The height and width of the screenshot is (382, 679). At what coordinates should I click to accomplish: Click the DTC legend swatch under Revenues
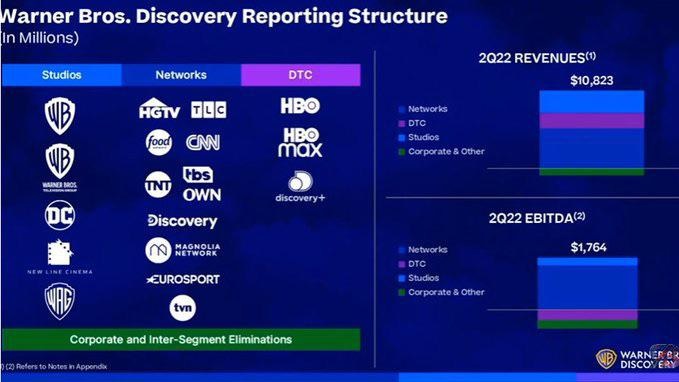pyautogui.click(x=401, y=123)
